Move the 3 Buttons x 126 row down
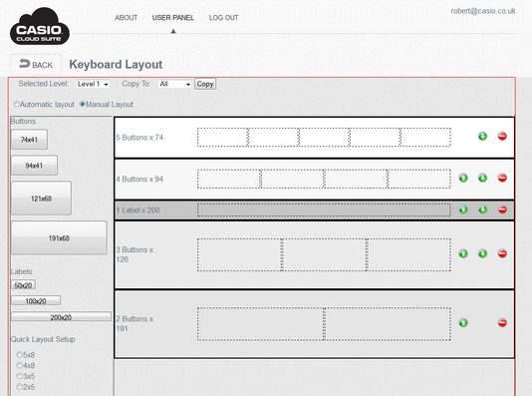532x396 pixels. point(482,253)
